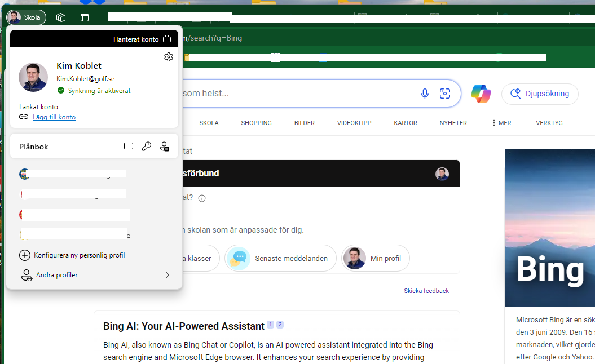Select the NYHETER tab
The image size is (595, 364).
453,123
